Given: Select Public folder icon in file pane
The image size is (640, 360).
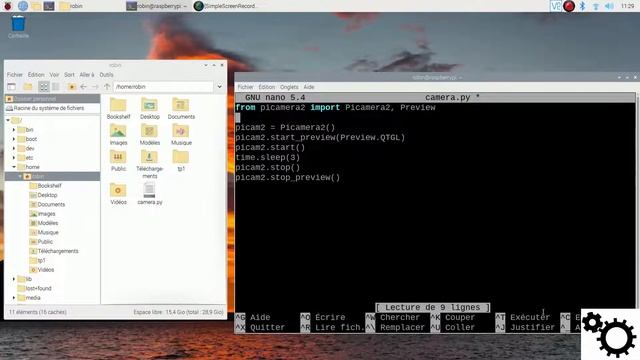Looking at the screenshot, I should coord(118,161).
